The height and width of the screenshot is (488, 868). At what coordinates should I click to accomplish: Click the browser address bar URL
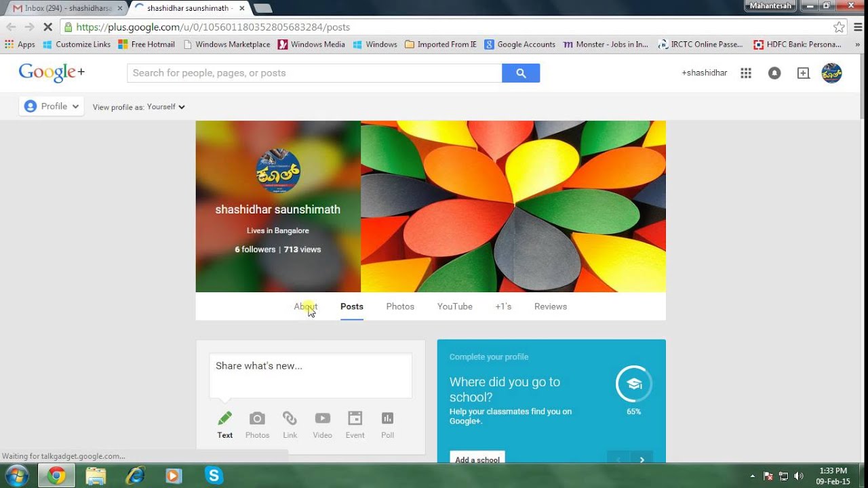tap(213, 27)
